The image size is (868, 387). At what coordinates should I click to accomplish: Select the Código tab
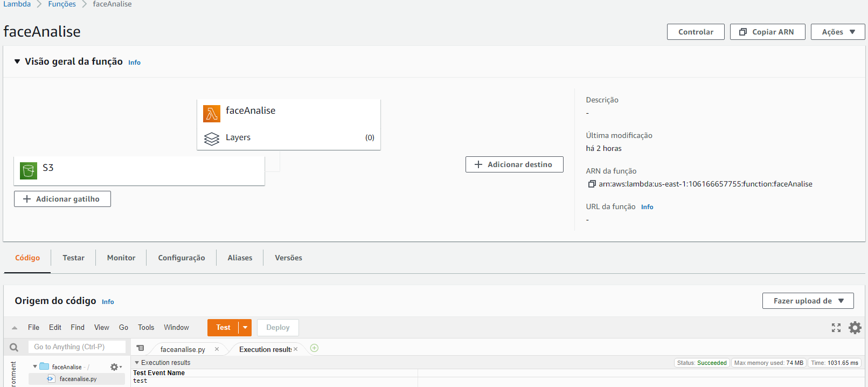point(27,258)
